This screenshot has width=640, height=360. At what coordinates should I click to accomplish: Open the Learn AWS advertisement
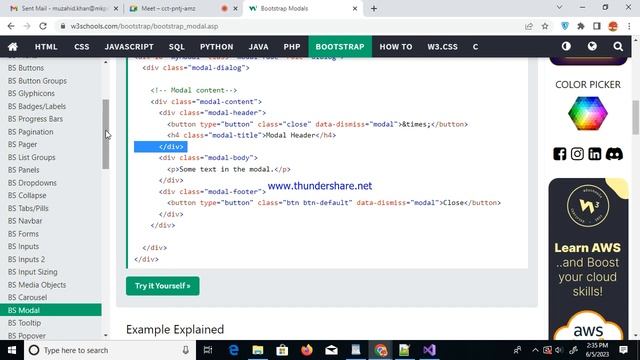(588, 259)
